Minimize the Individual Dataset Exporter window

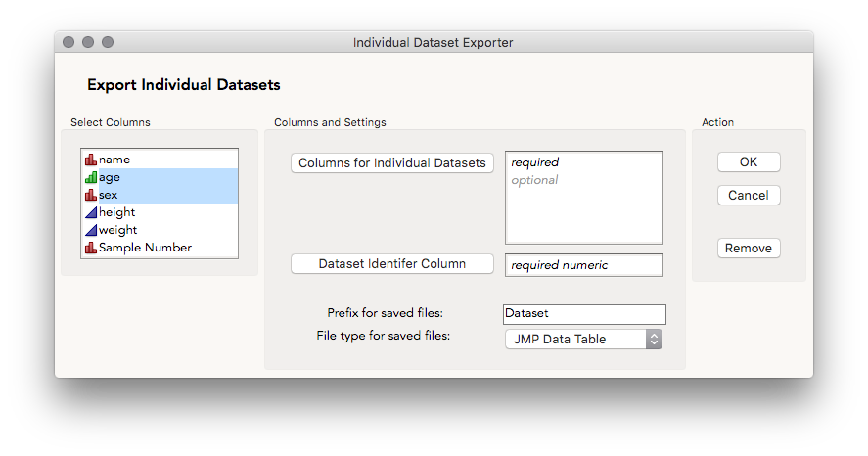tap(88, 42)
